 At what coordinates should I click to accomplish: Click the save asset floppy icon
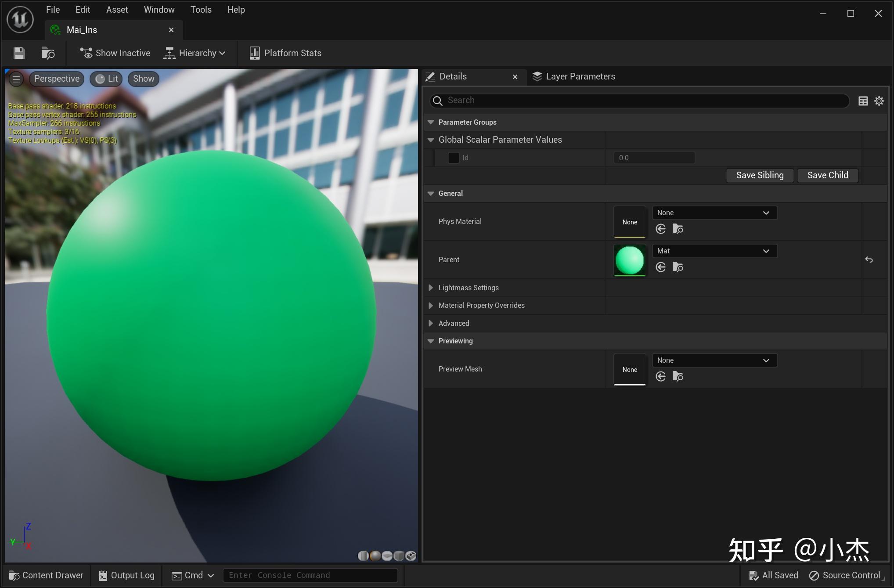(x=19, y=53)
